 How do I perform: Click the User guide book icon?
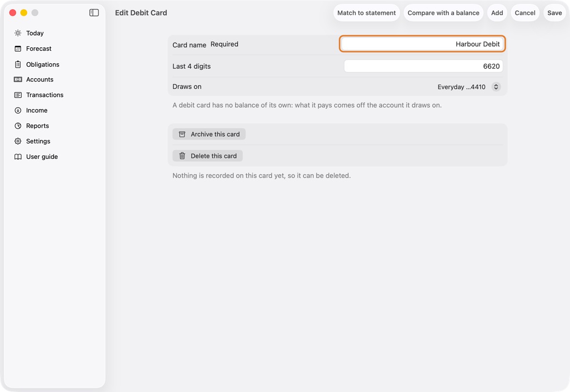pos(18,156)
